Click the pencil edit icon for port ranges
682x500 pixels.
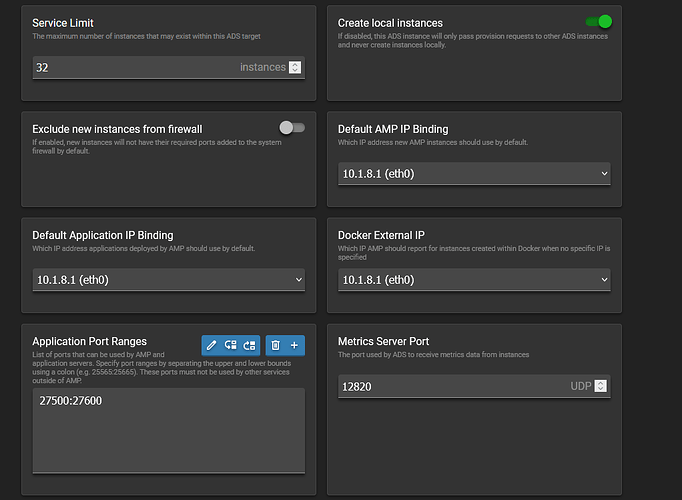211,345
